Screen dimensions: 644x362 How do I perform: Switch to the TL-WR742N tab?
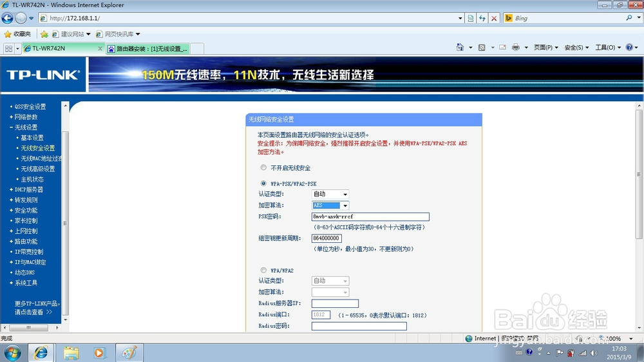(64, 48)
